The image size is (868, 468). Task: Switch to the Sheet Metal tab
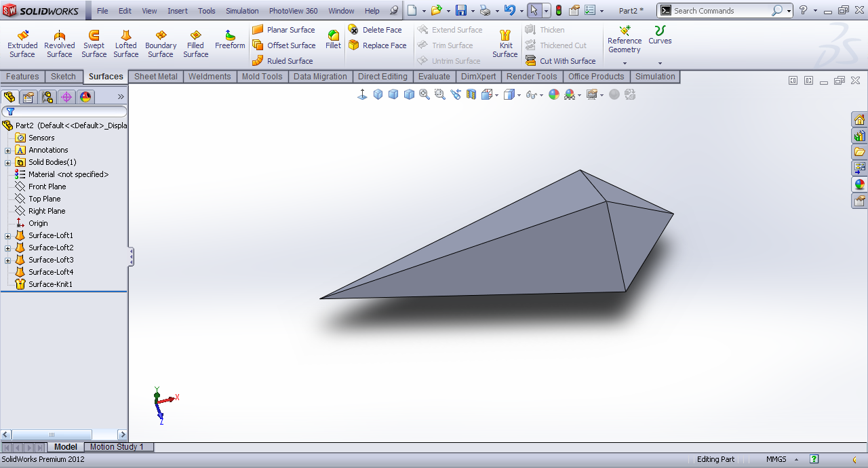pos(155,77)
